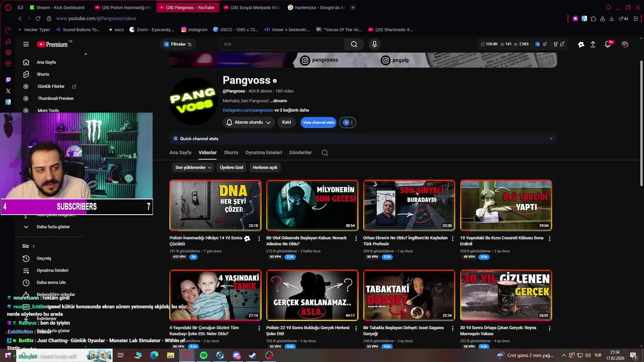Open YouTube notifications bell
Viewport: 644px width, 362px height.
[608, 44]
